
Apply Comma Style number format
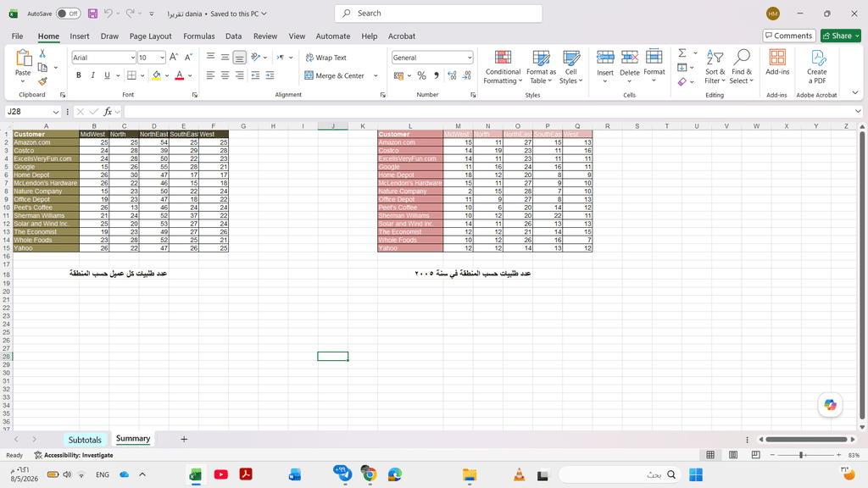[x=437, y=75]
